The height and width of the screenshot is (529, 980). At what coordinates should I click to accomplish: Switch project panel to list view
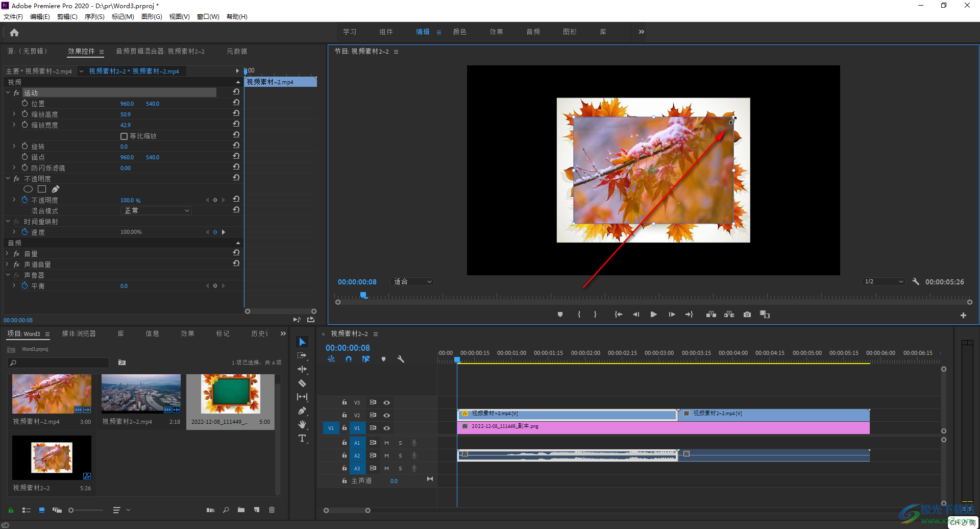[27, 510]
